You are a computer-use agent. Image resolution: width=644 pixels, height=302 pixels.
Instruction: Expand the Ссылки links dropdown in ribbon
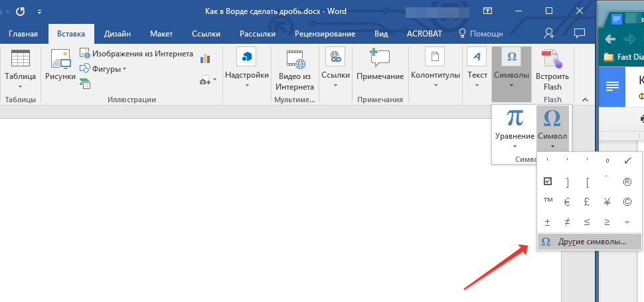coord(335,65)
